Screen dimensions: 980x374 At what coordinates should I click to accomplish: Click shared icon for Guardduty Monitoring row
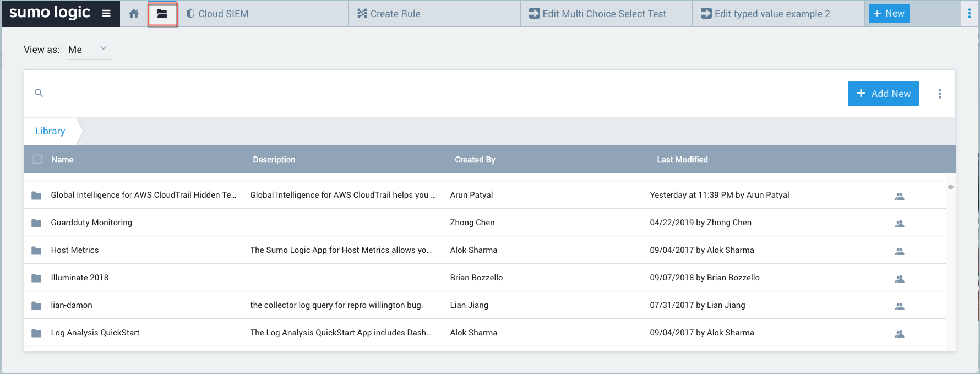pyautogui.click(x=899, y=224)
